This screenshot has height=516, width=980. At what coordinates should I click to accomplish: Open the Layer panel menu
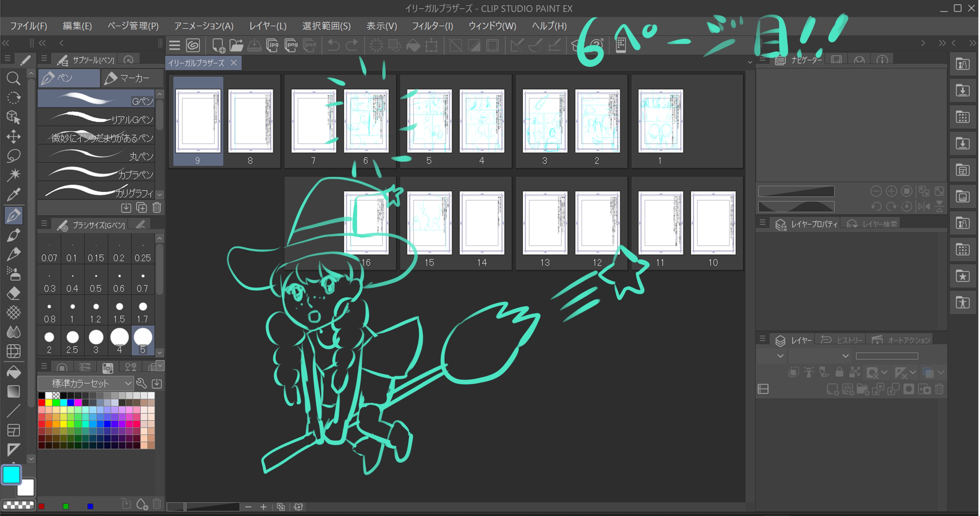click(x=762, y=338)
